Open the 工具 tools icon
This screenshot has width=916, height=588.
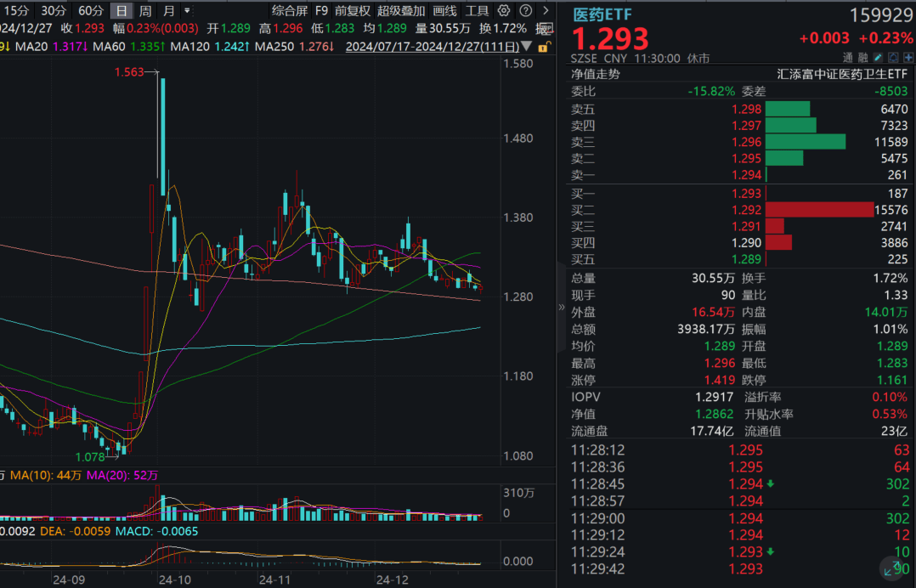click(477, 11)
